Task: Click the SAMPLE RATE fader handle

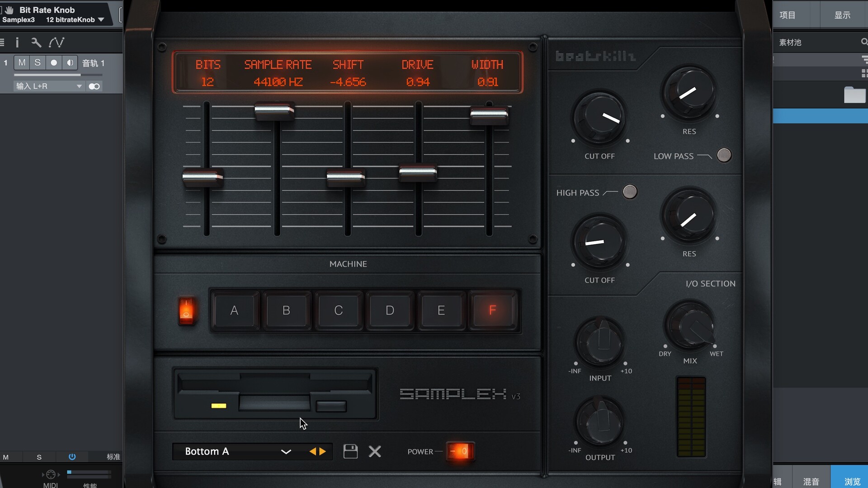Action: 274,111
